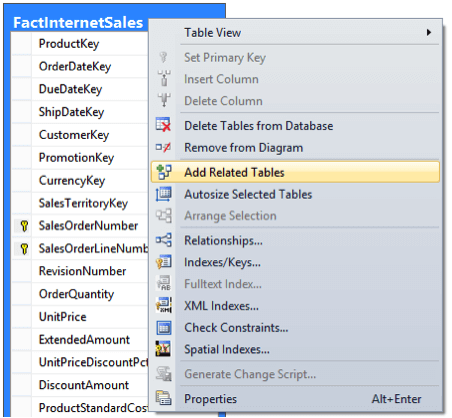
Task: Open Fulltext Index... entry
Action: [x=295, y=284]
